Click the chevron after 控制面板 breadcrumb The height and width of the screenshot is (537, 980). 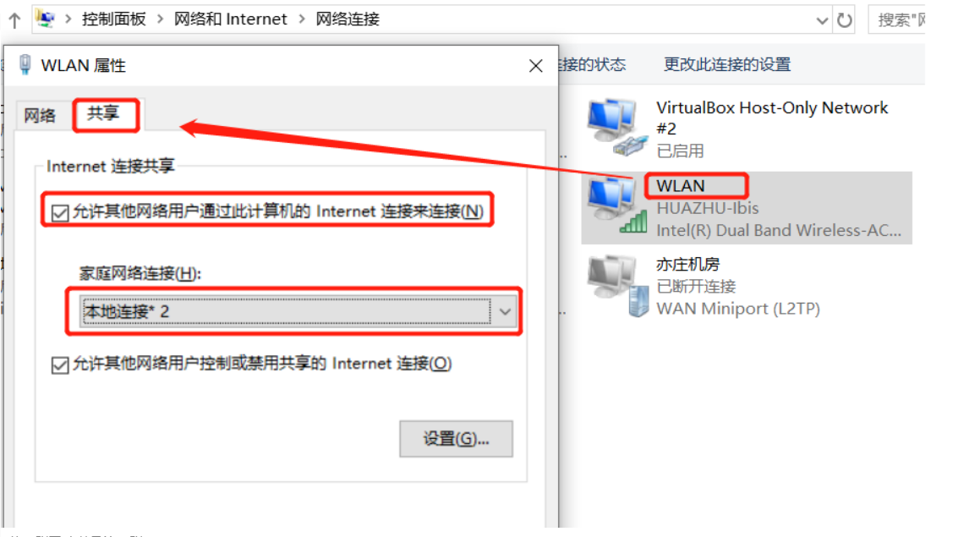161,19
